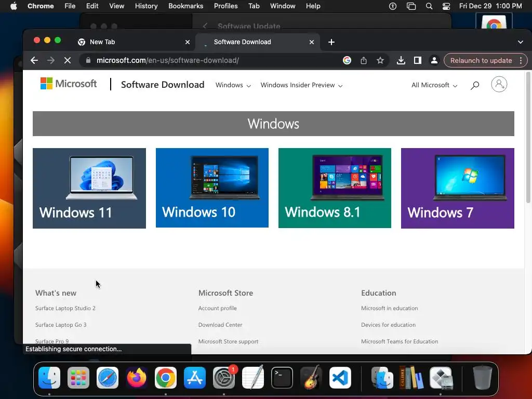This screenshot has height=399, width=532.
Task: Launch Firefox from the Dock
Action: coord(137,378)
